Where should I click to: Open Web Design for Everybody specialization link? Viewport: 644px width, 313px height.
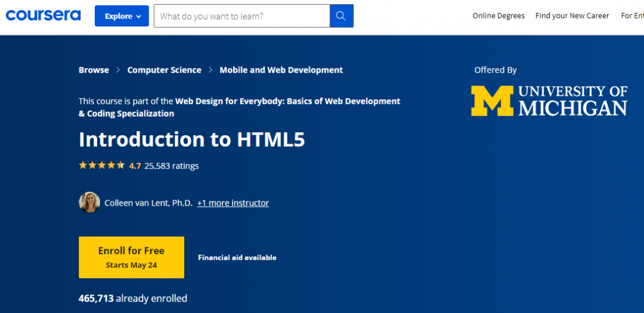(240, 107)
